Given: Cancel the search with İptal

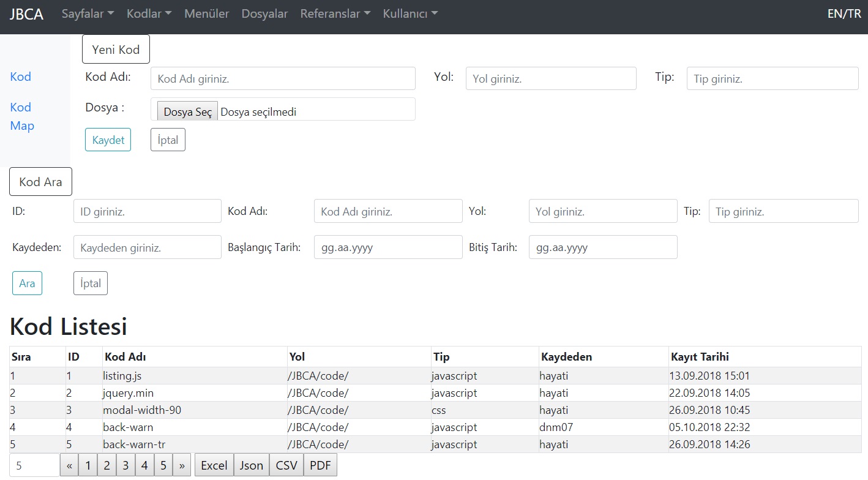Looking at the screenshot, I should (90, 283).
